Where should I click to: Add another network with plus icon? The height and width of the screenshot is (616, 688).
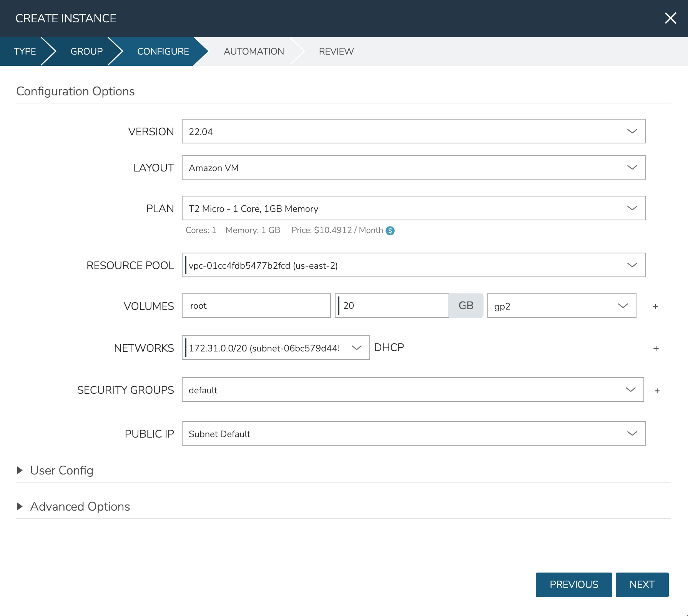tap(656, 348)
